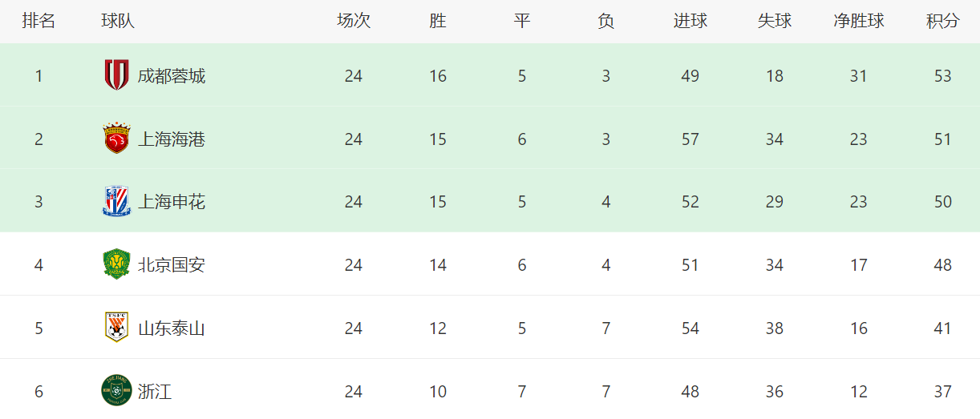Click the 进球 column header

[x=690, y=22]
